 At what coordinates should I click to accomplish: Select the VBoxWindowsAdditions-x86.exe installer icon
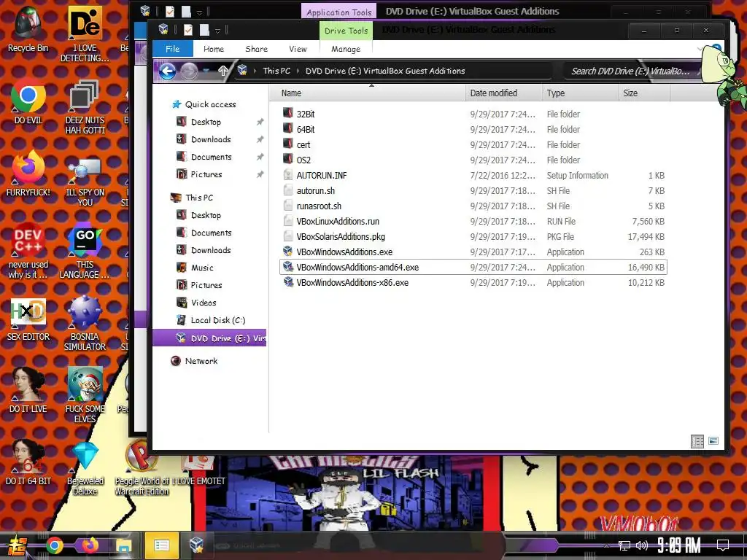coord(287,282)
